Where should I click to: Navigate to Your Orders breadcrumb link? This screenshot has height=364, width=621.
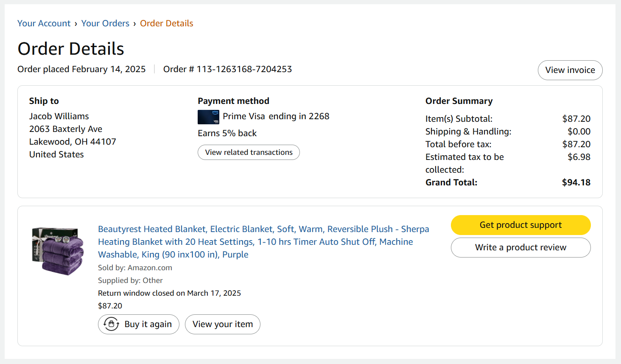point(105,23)
